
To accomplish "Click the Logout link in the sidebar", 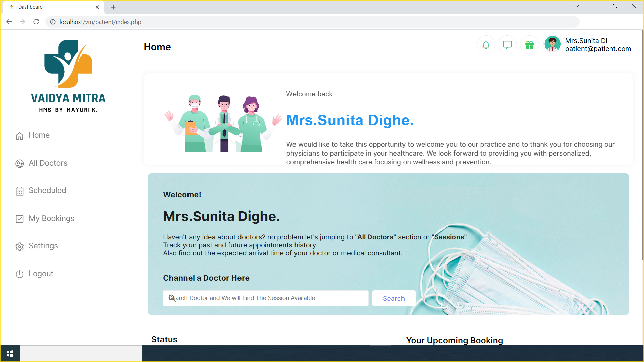I will (x=41, y=274).
